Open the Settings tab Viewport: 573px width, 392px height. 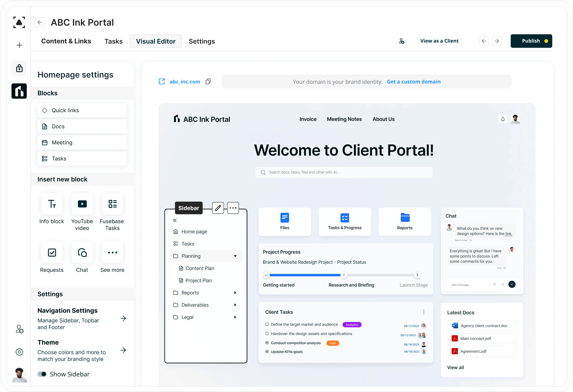(202, 41)
